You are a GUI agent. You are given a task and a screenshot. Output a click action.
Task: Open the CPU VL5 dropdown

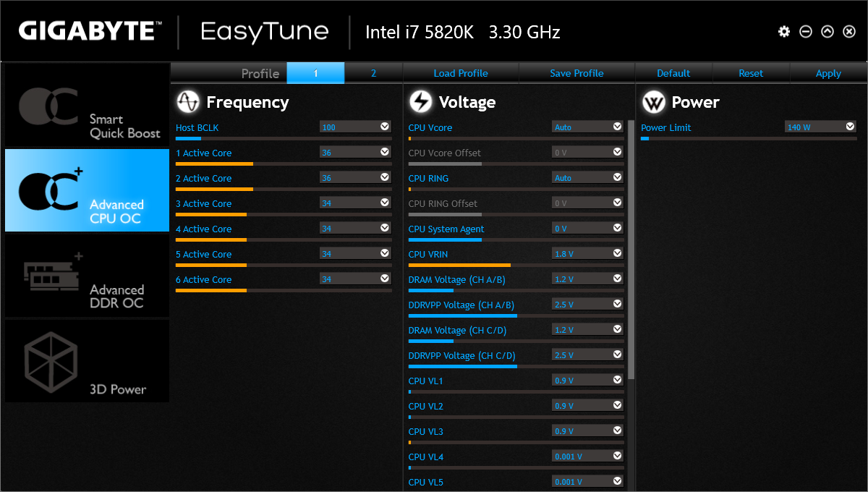click(587, 481)
